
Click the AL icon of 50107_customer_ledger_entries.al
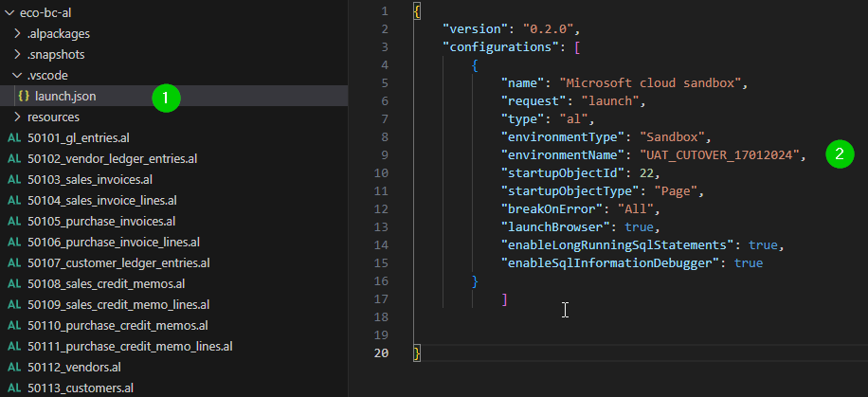tap(14, 263)
